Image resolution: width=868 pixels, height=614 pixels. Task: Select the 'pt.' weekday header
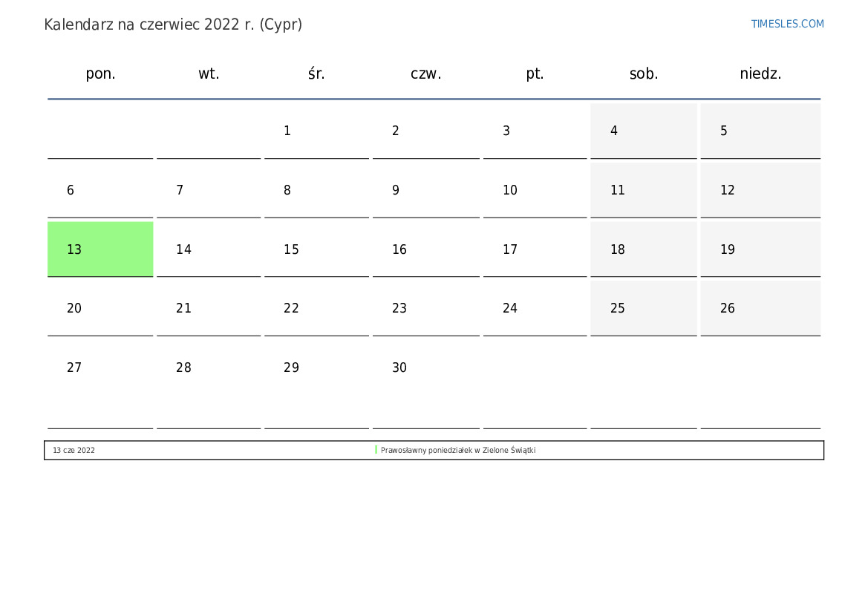(x=535, y=74)
